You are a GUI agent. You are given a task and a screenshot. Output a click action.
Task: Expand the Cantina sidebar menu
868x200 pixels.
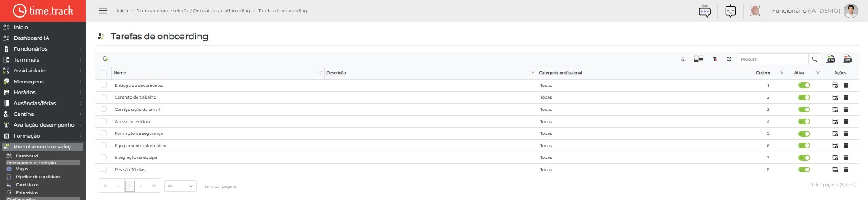(42, 114)
